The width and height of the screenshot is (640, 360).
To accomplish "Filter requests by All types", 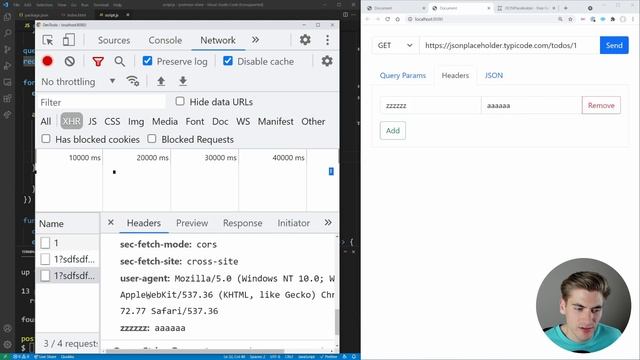I will 46,121.
